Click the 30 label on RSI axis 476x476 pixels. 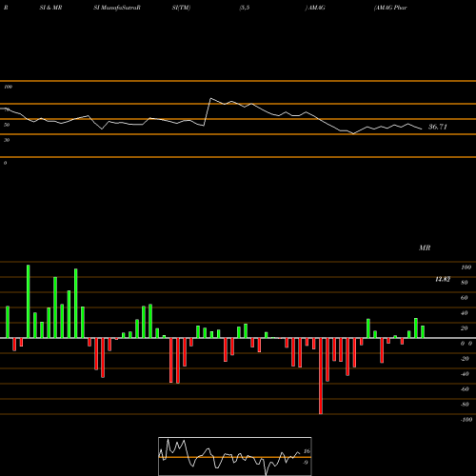tap(7, 140)
